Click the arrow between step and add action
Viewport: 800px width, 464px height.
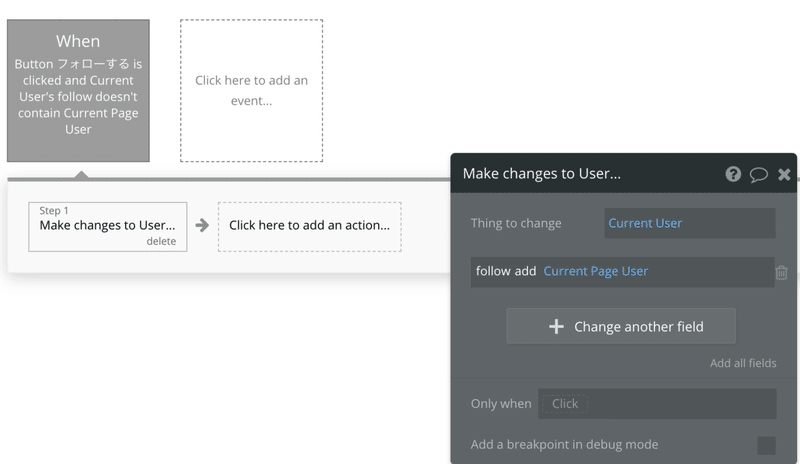(202, 225)
